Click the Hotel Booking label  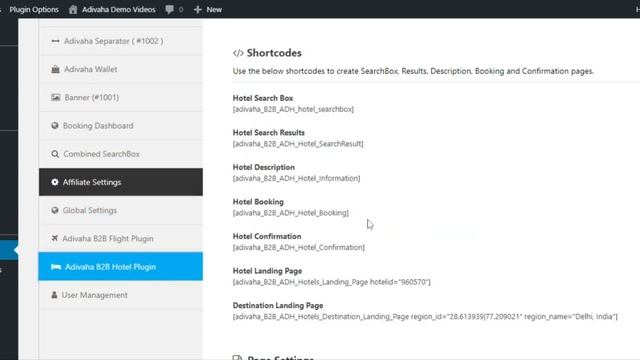point(258,202)
